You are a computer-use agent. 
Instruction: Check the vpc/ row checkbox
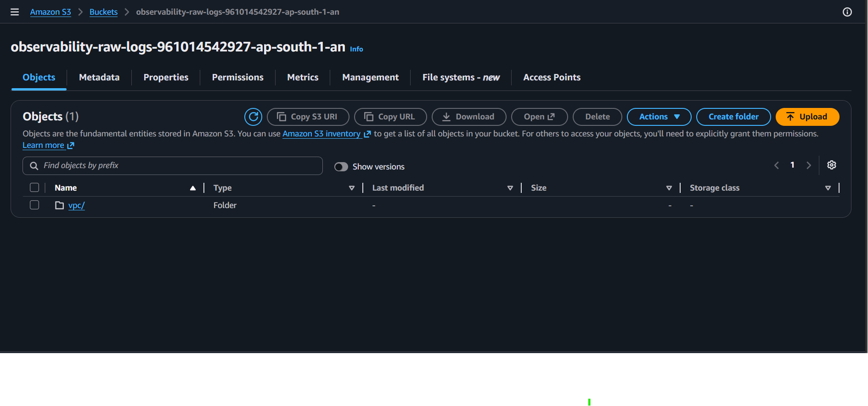(34, 205)
